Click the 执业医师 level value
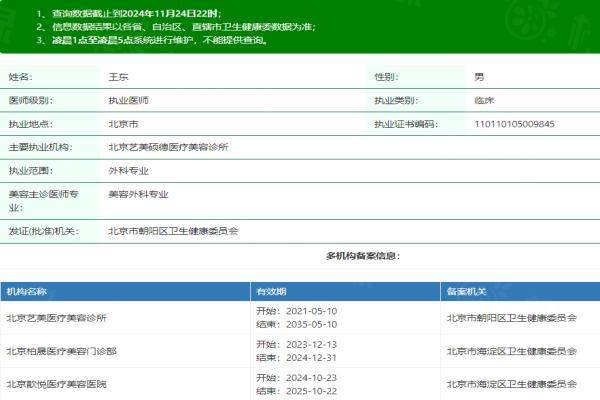Screen dimensions: 600x400 [129, 101]
